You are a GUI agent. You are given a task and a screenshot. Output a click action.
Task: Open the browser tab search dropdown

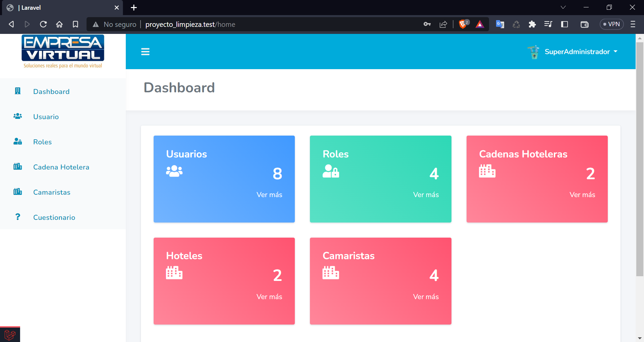(x=563, y=7)
